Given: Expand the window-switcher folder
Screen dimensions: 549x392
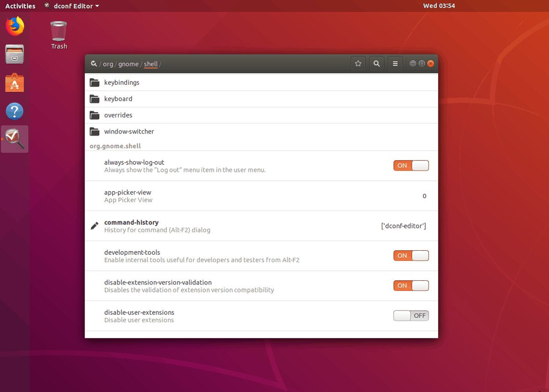Looking at the screenshot, I should tap(129, 132).
